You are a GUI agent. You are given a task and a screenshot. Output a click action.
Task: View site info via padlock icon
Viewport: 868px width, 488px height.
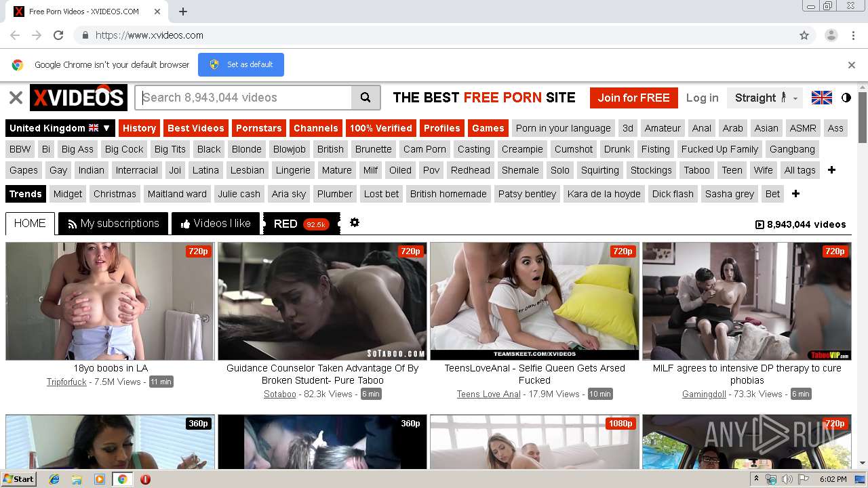tap(85, 35)
